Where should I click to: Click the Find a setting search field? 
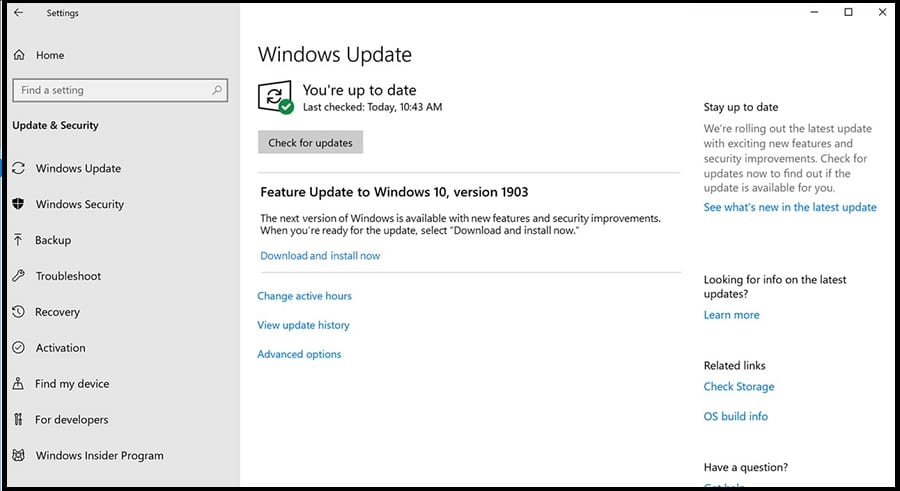(x=120, y=90)
